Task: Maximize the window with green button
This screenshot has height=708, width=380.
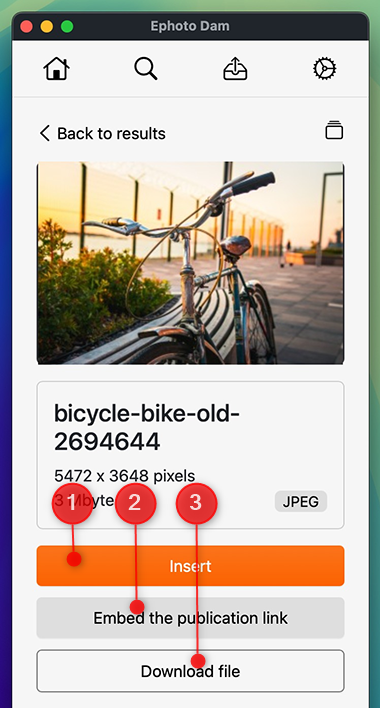Action: point(67,27)
